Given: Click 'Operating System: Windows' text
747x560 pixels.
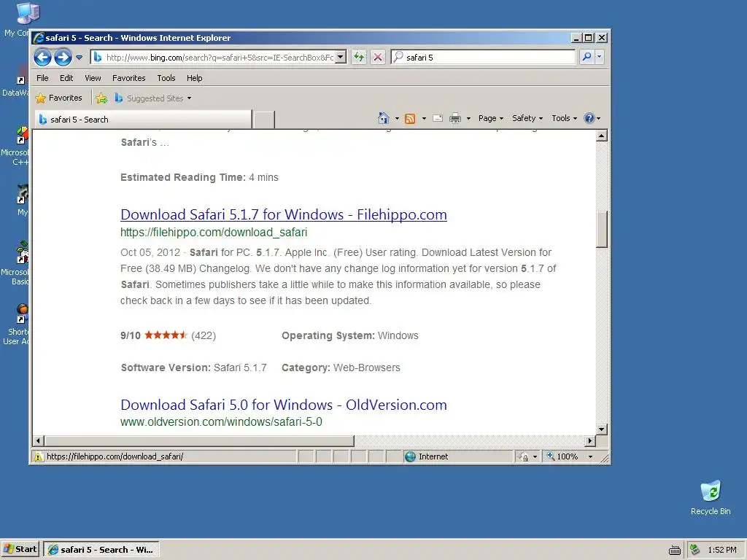Looking at the screenshot, I should (349, 335).
